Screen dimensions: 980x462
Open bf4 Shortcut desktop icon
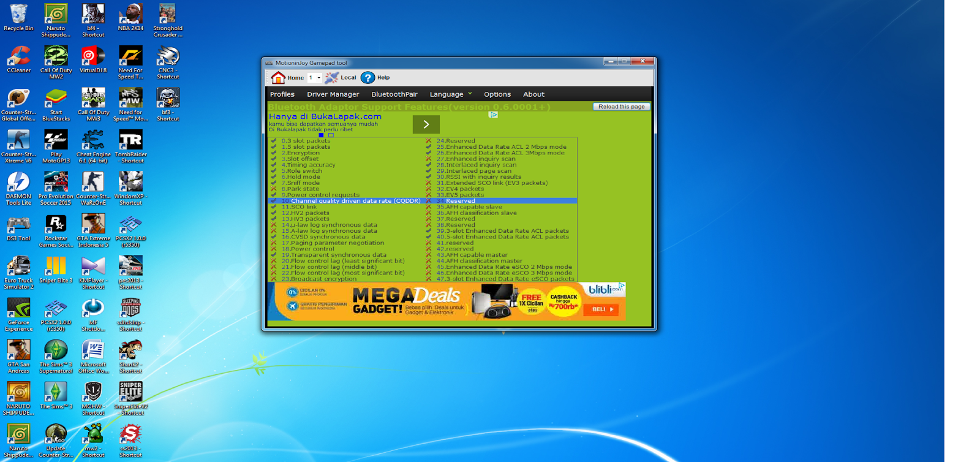(x=93, y=20)
